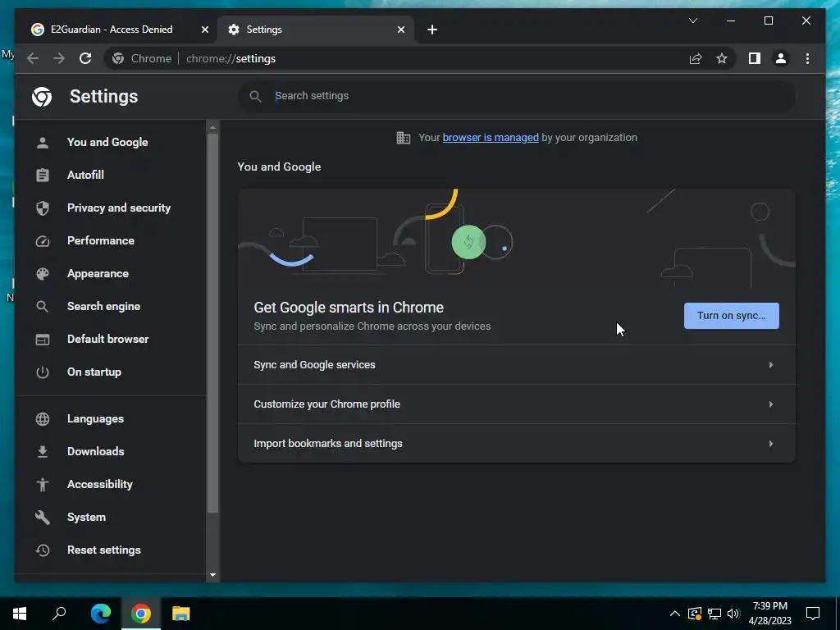Open Reset settings
The width and height of the screenshot is (840, 630).
coord(104,550)
